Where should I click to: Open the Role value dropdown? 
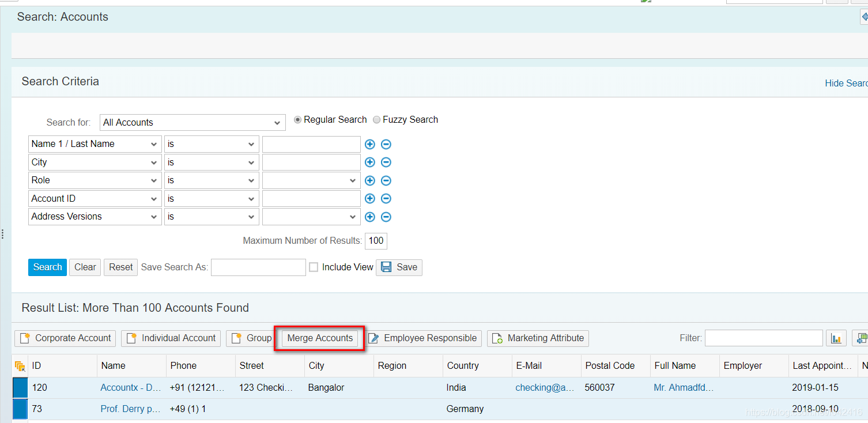(311, 180)
